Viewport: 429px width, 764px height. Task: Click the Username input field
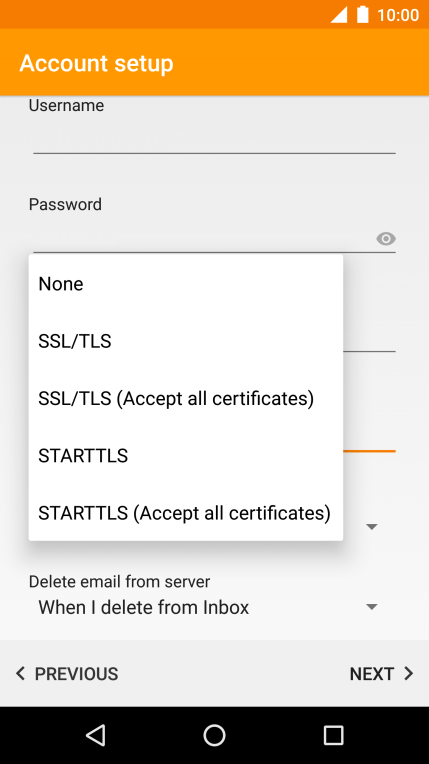point(214,138)
